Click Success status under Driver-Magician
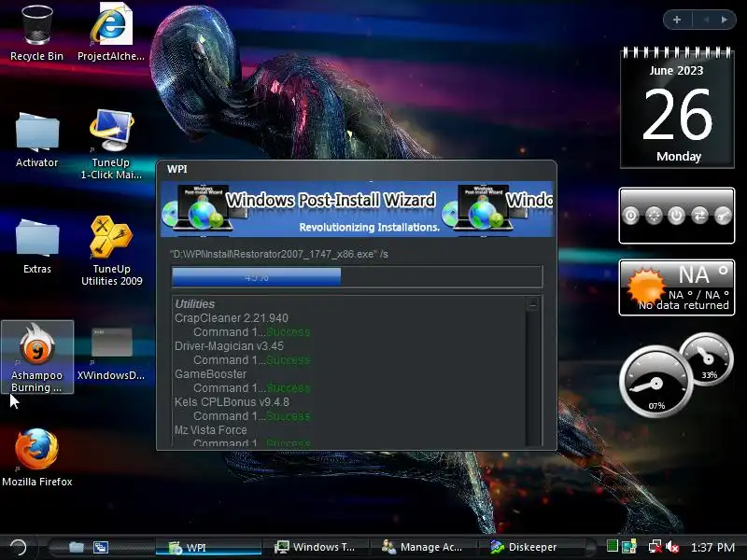The image size is (747, 560). point(289,360)
